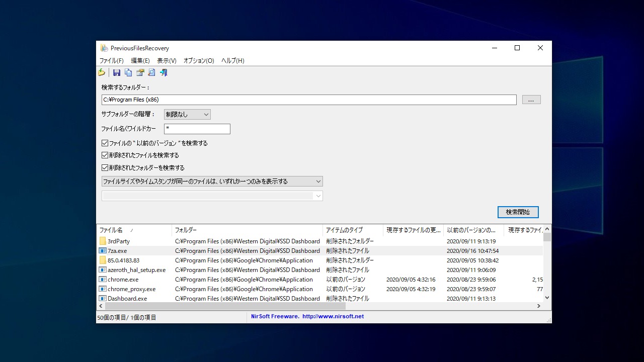Select the 7za.exe file name
Viewport: 644px width, 362px height.
tap(117, 251)
